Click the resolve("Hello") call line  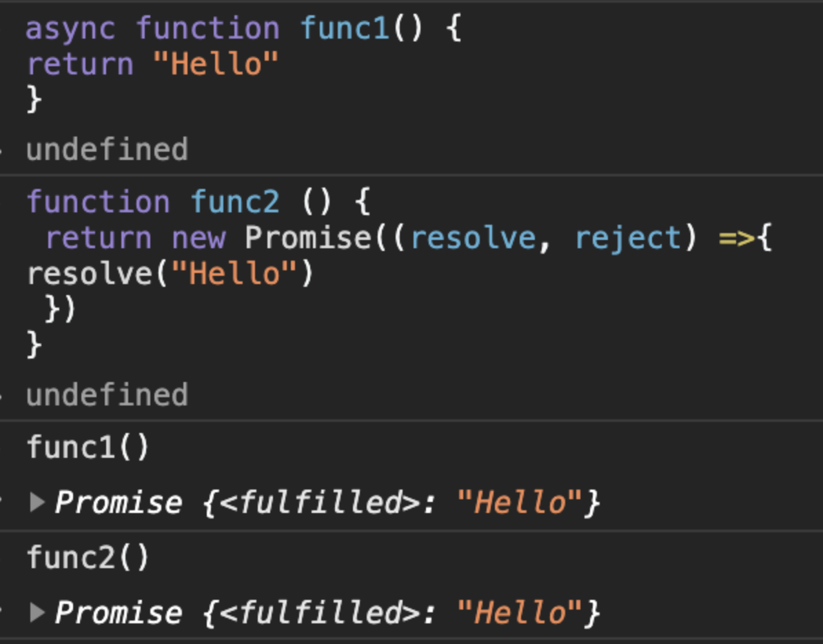170,274
